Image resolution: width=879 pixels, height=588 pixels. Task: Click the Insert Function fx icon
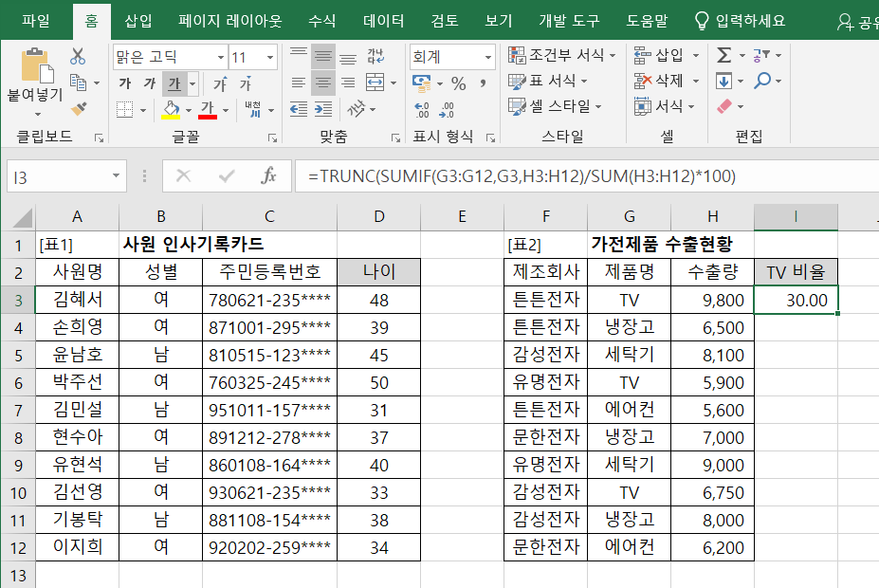(268, 175)
